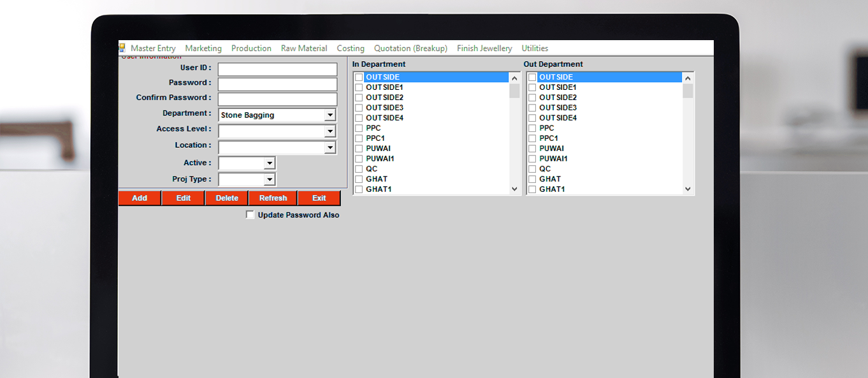
Task: Click the Refresh button
Action: [x=273, y=198]
